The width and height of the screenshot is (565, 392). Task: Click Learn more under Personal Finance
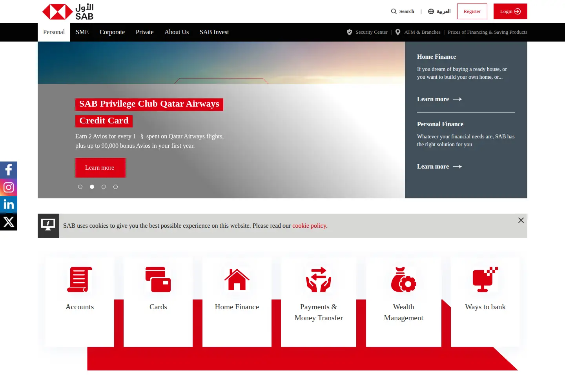pos(439,167)
